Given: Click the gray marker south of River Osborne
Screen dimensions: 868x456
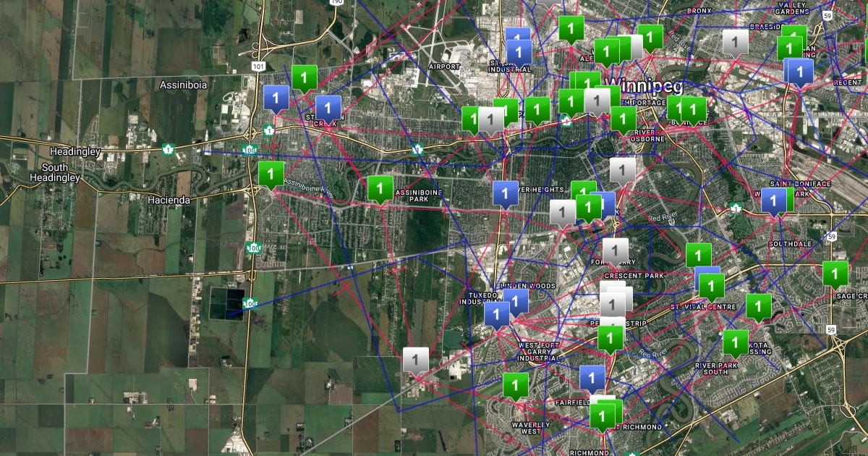Looking at the screenshot, I should tap(622, 170).
